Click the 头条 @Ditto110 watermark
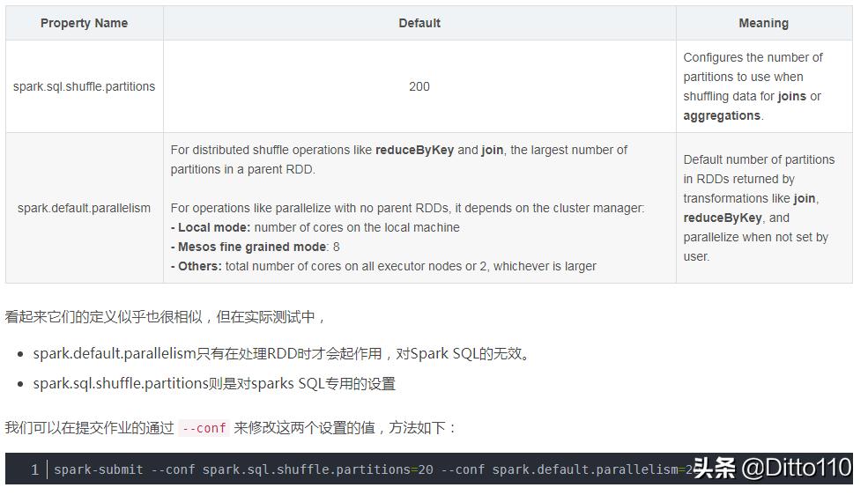 pyautogui.click(x=772, y=468)
